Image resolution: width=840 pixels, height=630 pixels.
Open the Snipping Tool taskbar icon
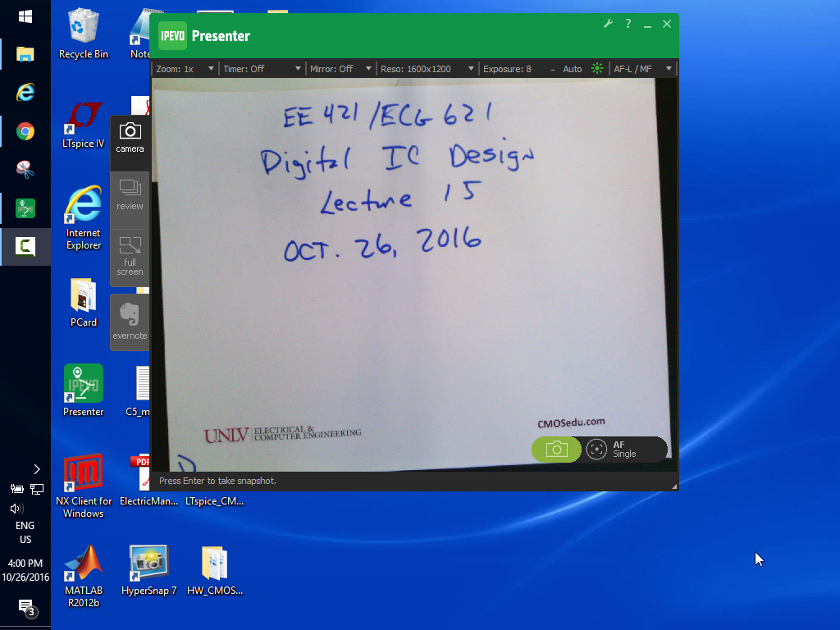[25, 170]
